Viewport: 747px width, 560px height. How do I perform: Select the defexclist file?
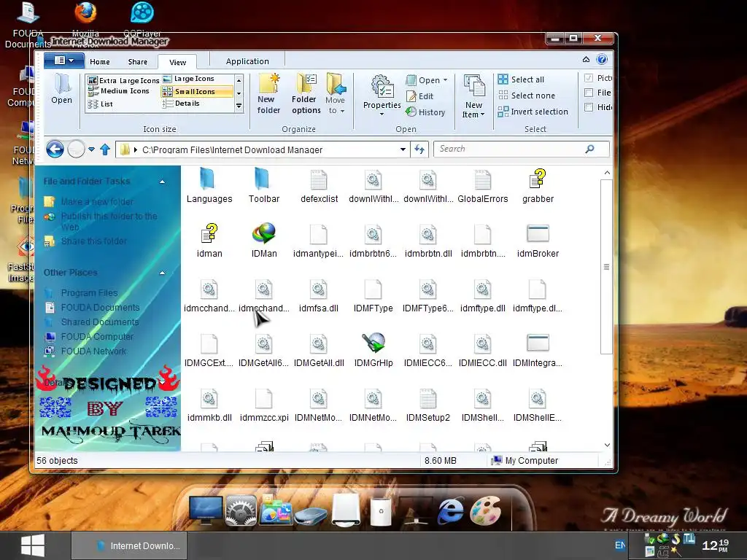pyautogui.click(x=319, y=186)
